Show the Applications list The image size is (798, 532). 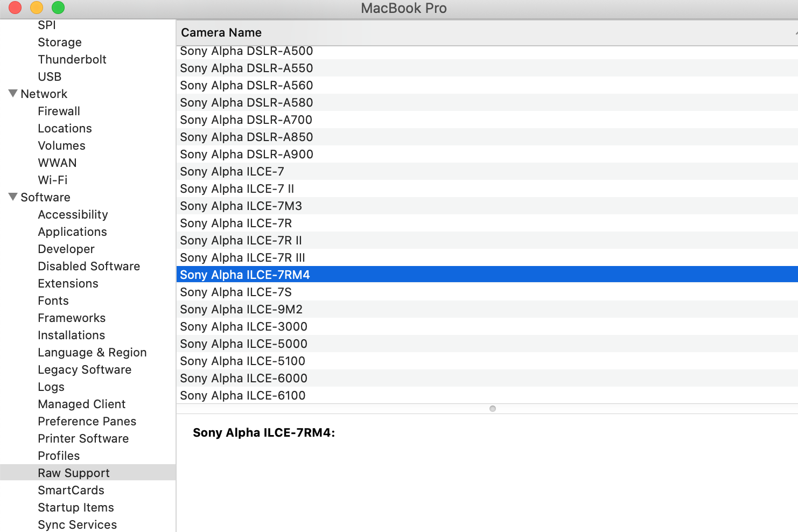(72, 232)
